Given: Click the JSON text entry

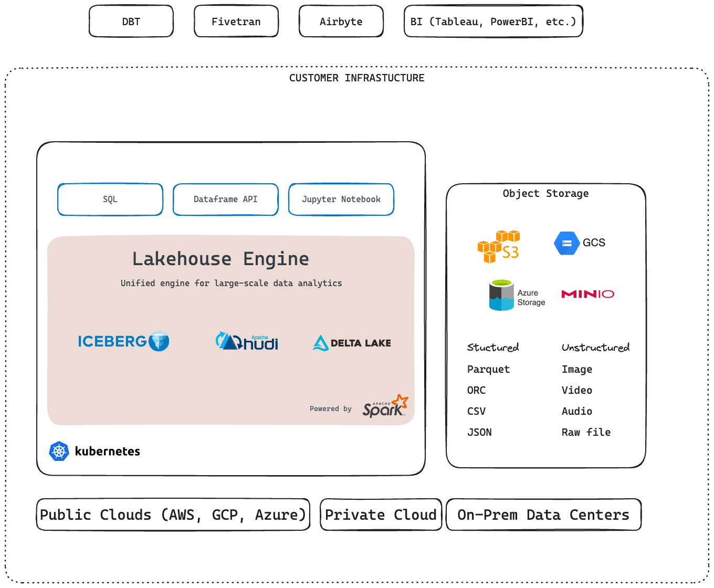Looking at the screenshot, I should (x=480, y=433).
